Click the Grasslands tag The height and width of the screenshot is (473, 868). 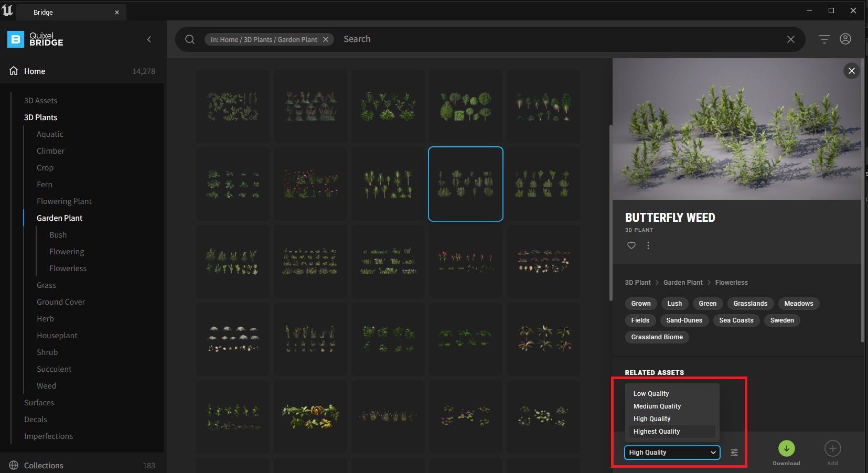click(750, 304)
